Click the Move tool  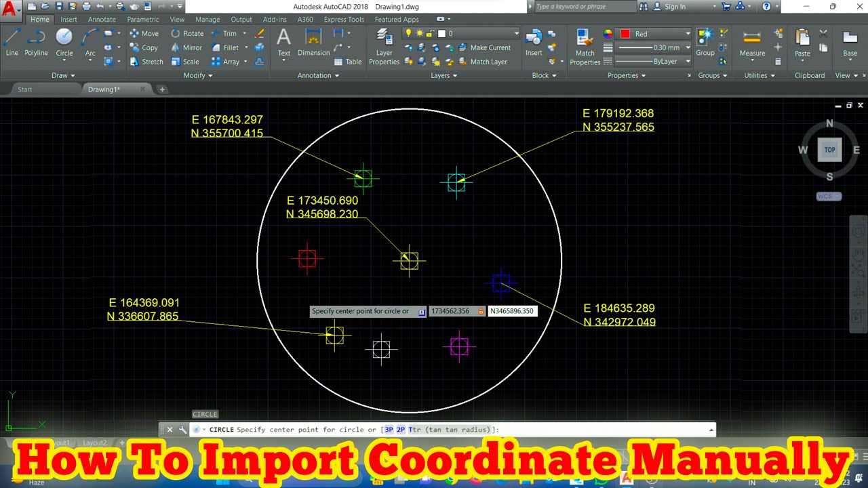(x=144, y=33)
